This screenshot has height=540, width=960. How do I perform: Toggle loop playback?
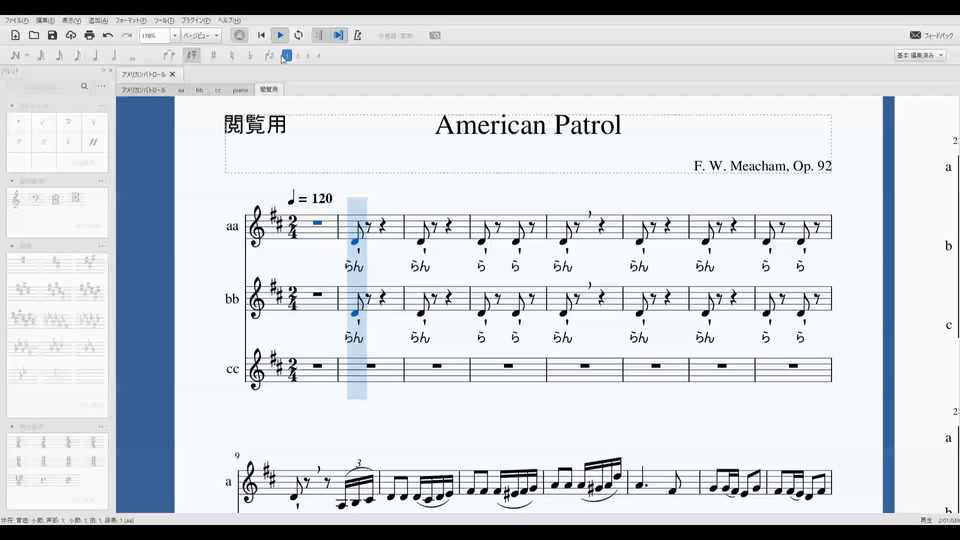(299, 36)
